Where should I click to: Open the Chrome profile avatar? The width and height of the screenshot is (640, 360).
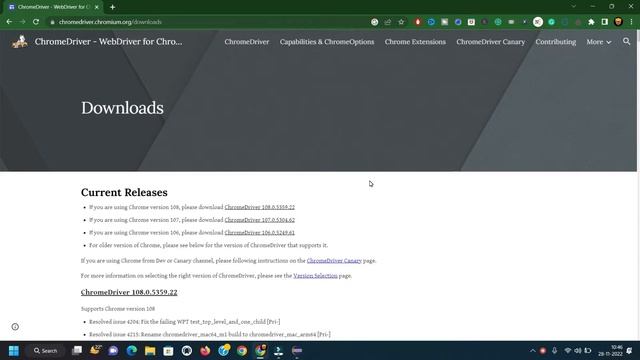coord(618,22)
